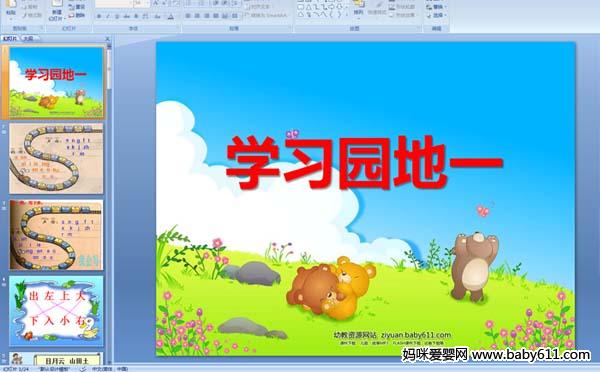The width and height of the screenshot is (600, 372).
Task: Toggle italic formatting
Action: coord(108,16)
